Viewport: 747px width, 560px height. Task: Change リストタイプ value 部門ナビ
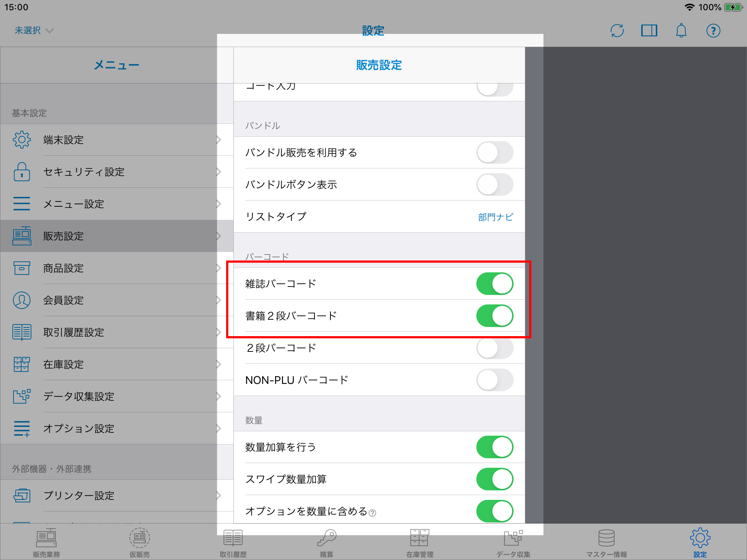click(x=495, y=217)
